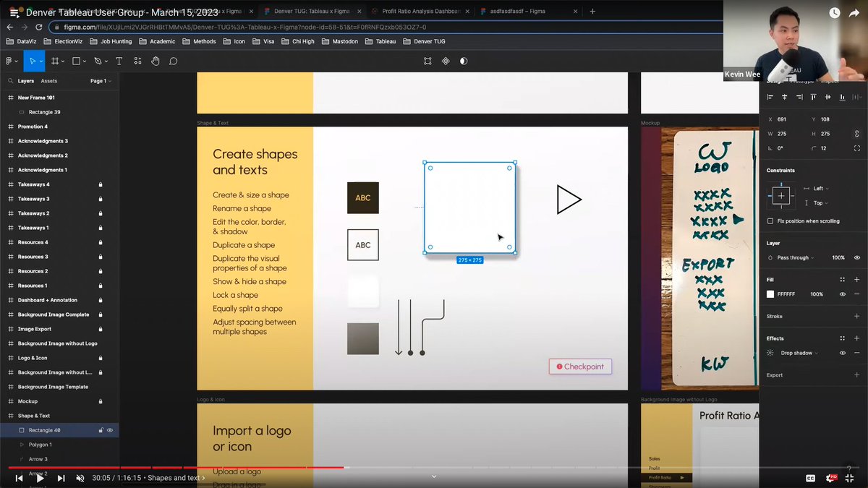Toggle Fix position when scrolling checkbox
Screen dimensions: 868x488
(x=770, y=221)
